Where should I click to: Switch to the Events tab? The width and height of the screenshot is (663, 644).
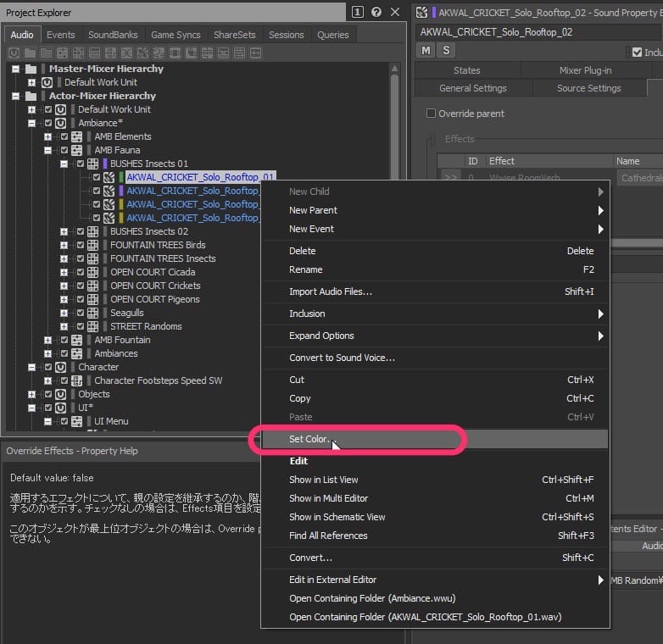point(60,35)
